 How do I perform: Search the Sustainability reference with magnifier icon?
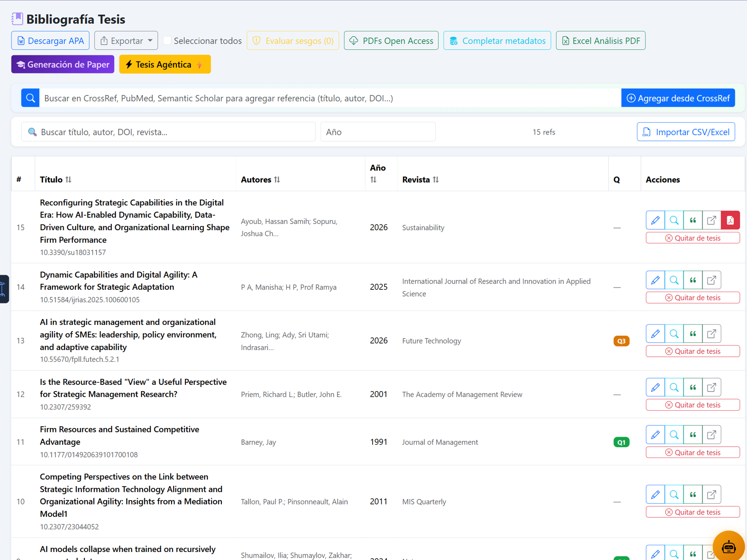point(674,220)
